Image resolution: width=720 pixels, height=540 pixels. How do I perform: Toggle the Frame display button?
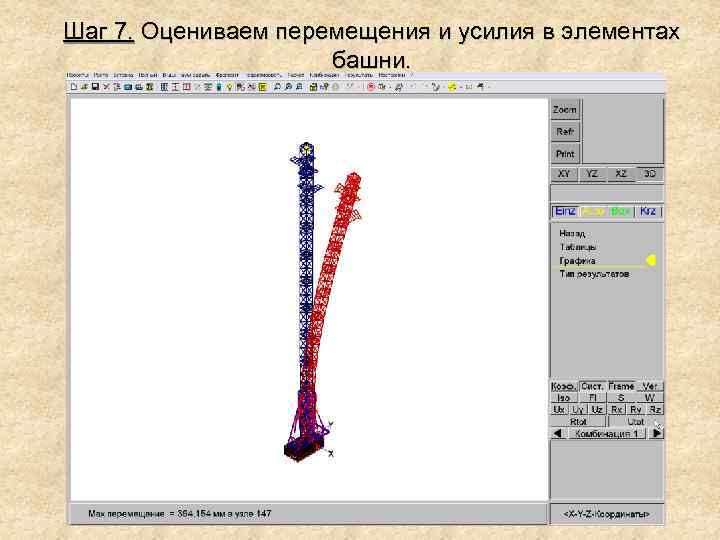[x=621, y=387]
